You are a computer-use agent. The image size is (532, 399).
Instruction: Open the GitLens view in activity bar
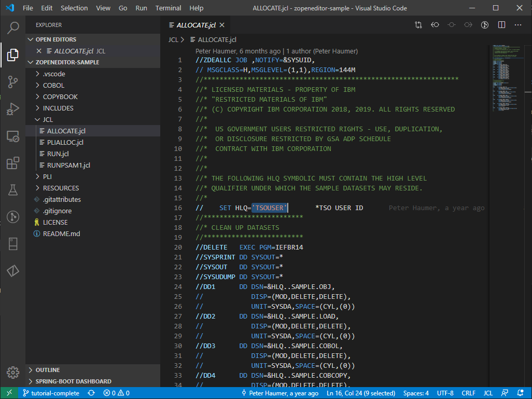point(13,217)
